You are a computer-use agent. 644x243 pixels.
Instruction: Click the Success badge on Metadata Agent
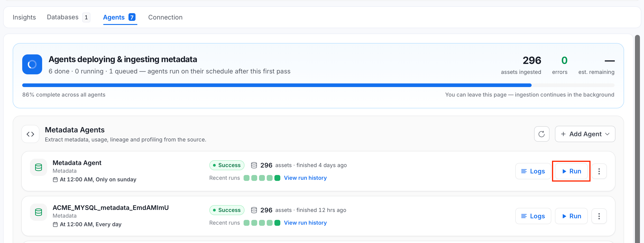(x=227, y=165)
